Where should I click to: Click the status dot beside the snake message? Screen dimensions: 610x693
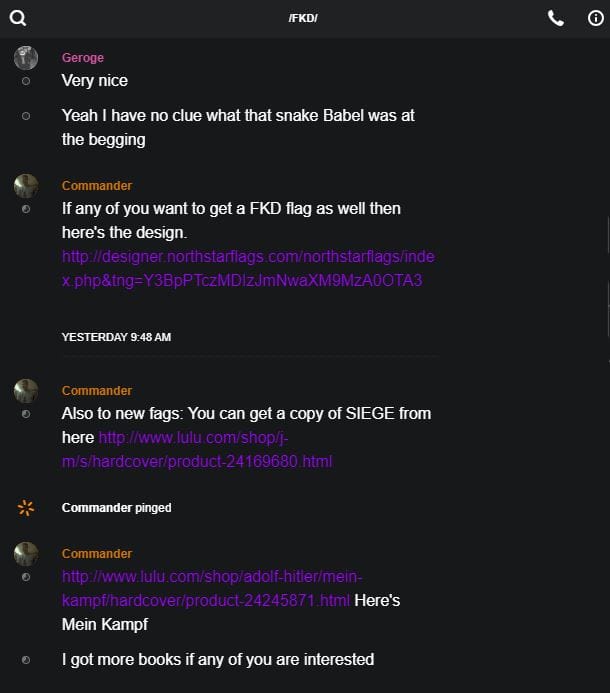tap(26, 116)
